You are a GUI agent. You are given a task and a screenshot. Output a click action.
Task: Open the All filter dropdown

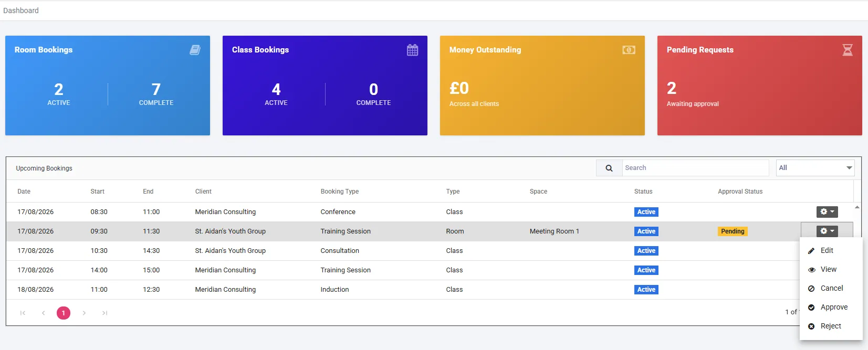click(815, 168)
